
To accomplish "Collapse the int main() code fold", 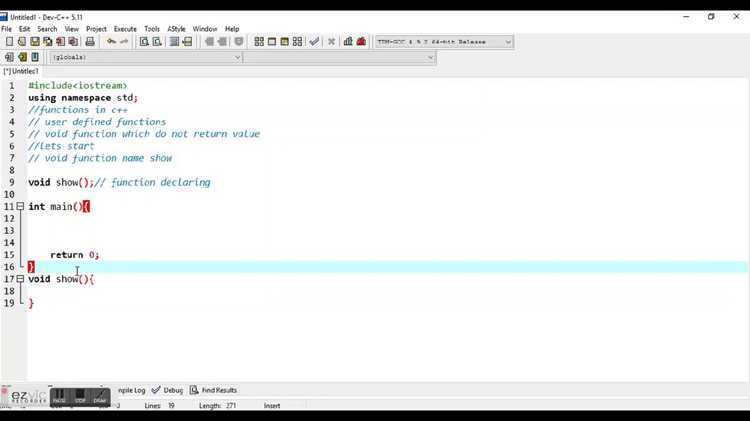I will click(x=20, y=206).
